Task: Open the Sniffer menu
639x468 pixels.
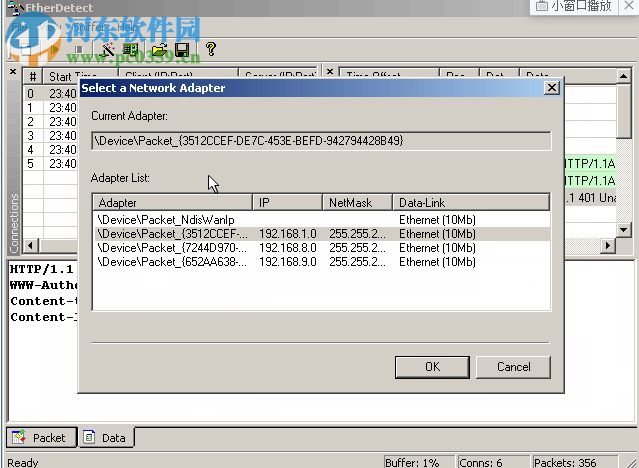Action: coord(90,27)
